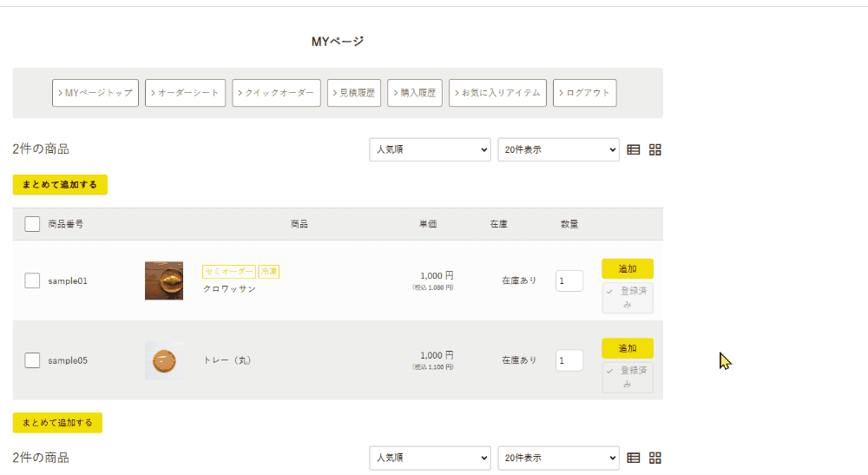
Task: Switch to list view icon at top
Action: (634, 149)
